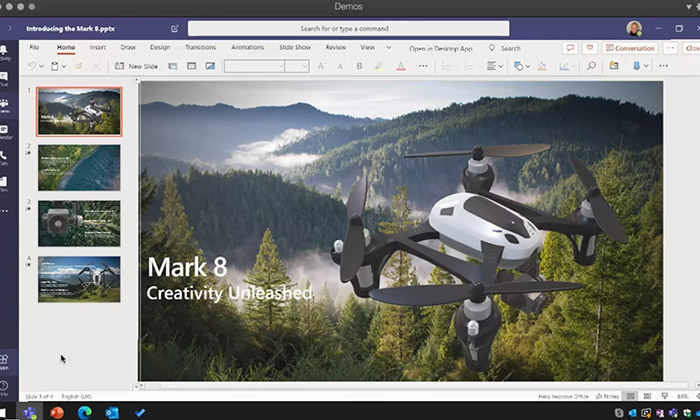Click the ribbon Search lightbulb field
Viewport: 700px width, 420px height.
pos(505,48)
